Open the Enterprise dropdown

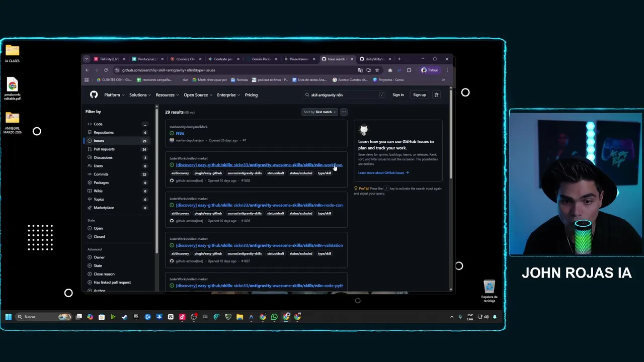(x=228, y=95)
